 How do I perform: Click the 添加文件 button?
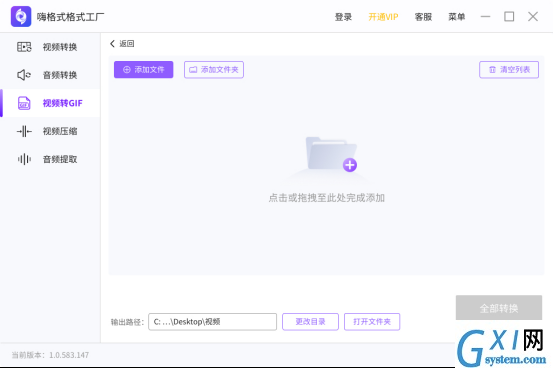[x=144, y=70]
